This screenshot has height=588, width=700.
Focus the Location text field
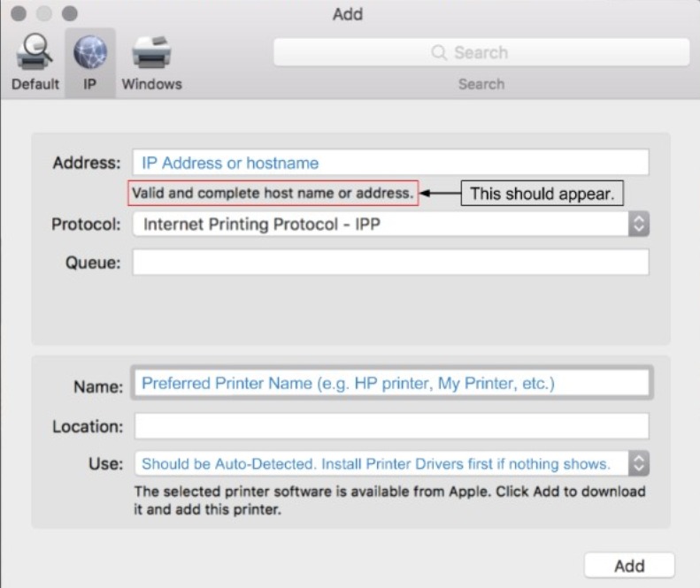[390, 426]
